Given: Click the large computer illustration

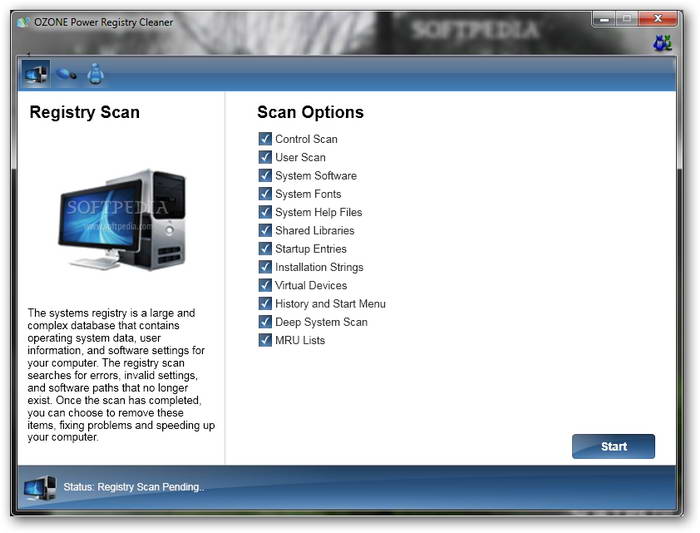Looking at the screenshot, I should point(122,220).
